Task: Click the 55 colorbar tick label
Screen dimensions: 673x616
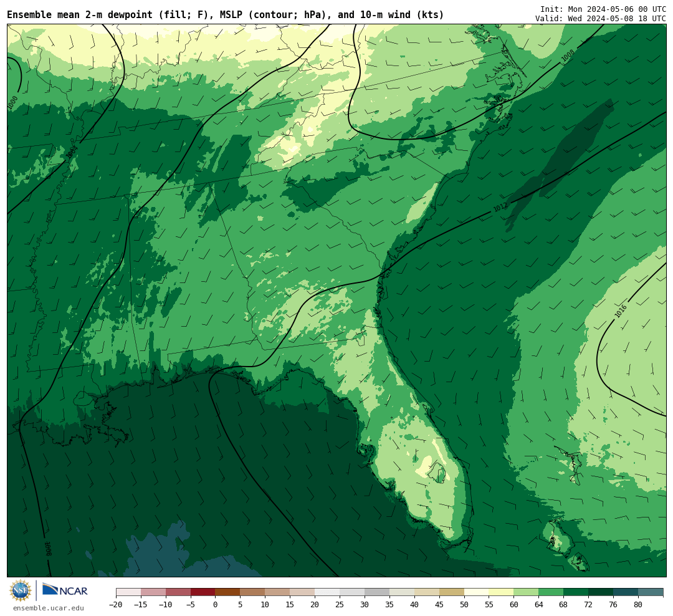Action: pos(489,604)
